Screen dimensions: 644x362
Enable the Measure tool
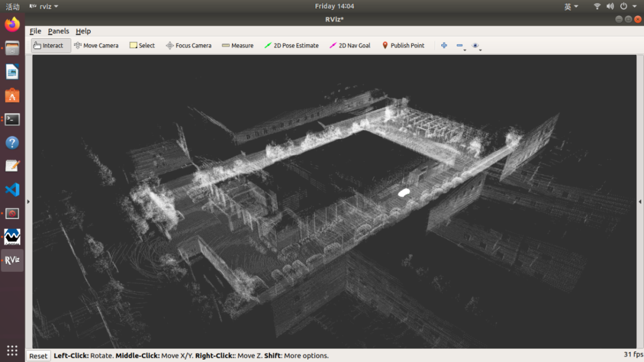237,45
